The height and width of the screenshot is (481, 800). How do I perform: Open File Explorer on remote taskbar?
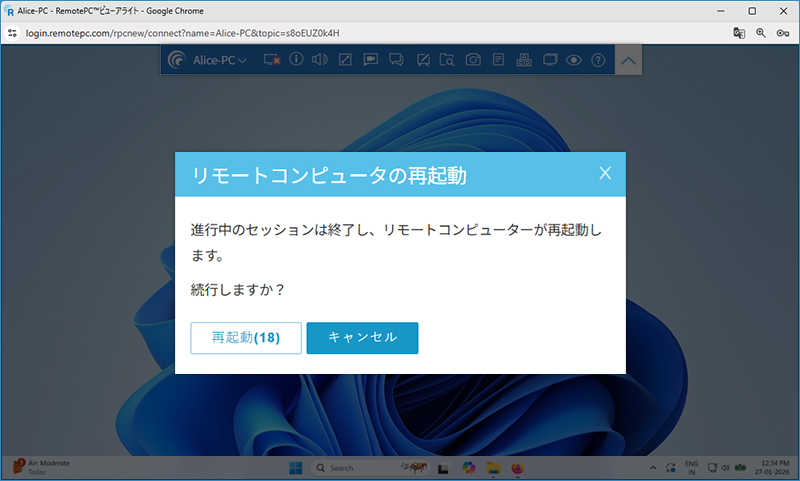coord(493,468)
